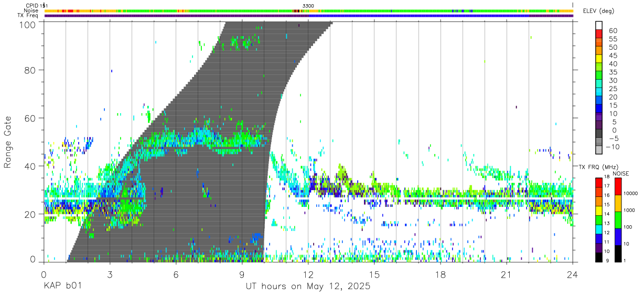The image size is (644, 297).
Task: Click the '30' label on the ELEV scale
Action: point(613,80)
